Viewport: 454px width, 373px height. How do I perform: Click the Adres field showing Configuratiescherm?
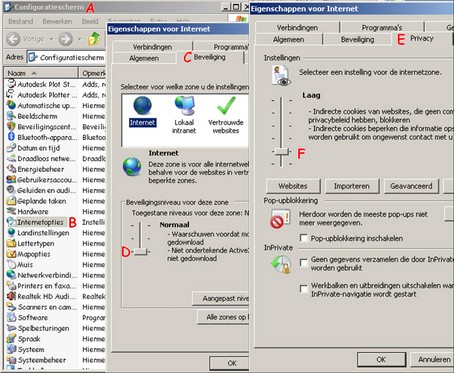point(66,57)
